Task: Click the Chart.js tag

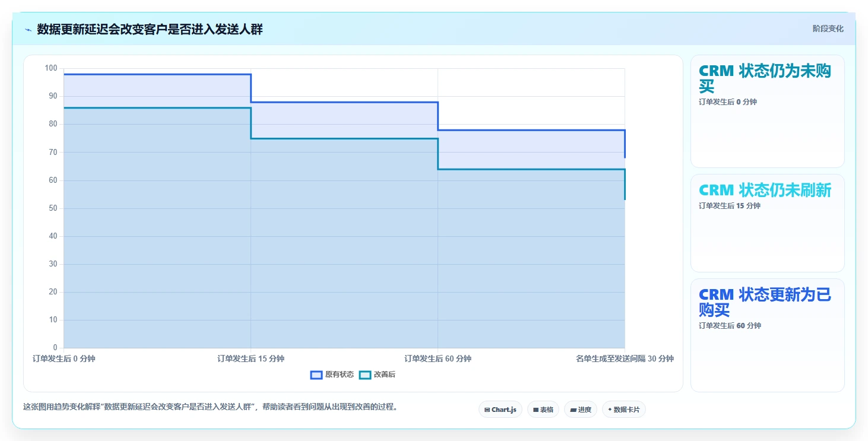Action: click(500, 410)
